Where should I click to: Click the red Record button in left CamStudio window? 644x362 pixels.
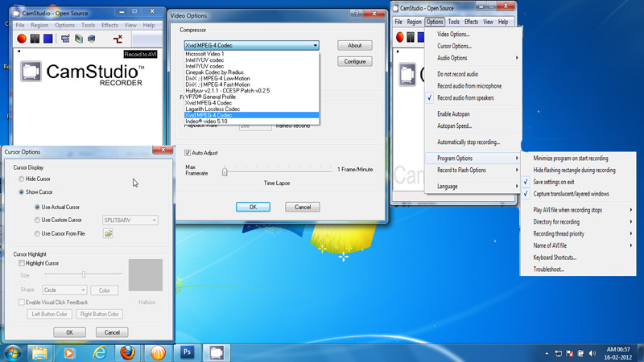coord(22,39)
